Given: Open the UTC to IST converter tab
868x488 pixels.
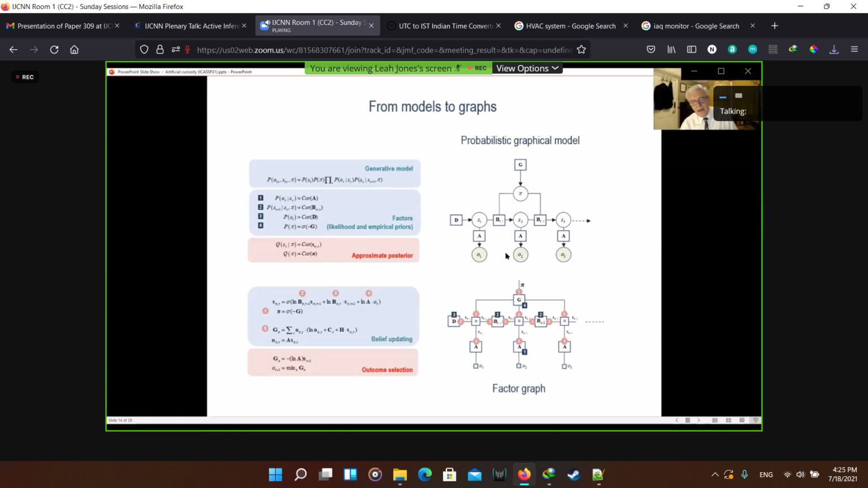Looking at the screenshot, I should point(444,25).
